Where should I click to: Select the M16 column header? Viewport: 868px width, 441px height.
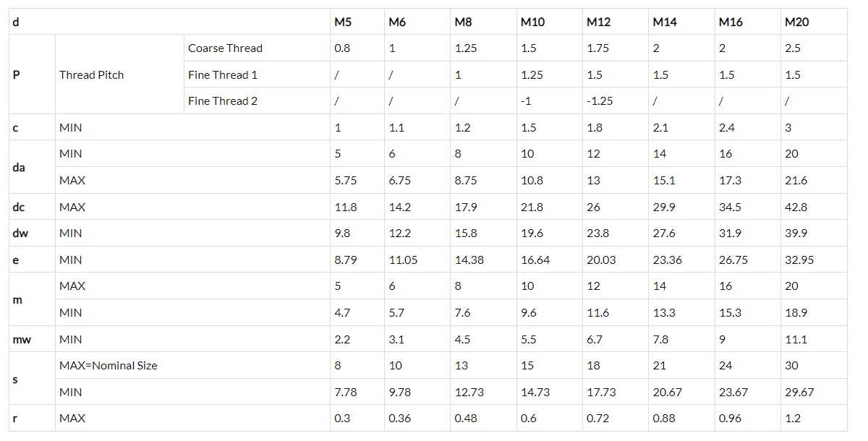click(x=731, y=22)
